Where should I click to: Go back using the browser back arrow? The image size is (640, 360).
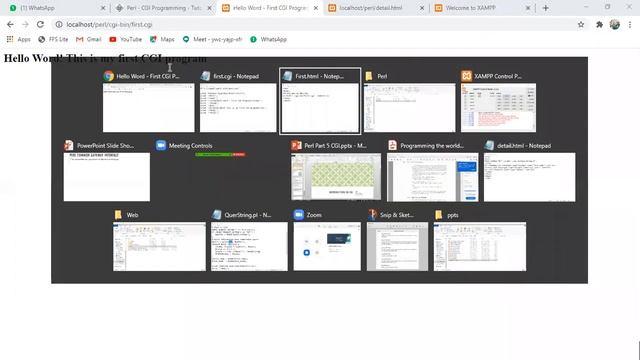[x=10, y=24]
